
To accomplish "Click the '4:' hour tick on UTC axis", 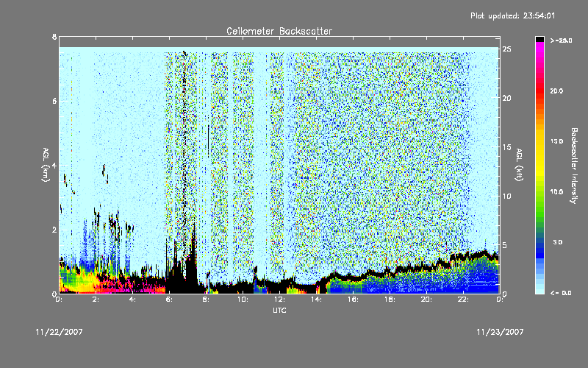I will [133, 300].
